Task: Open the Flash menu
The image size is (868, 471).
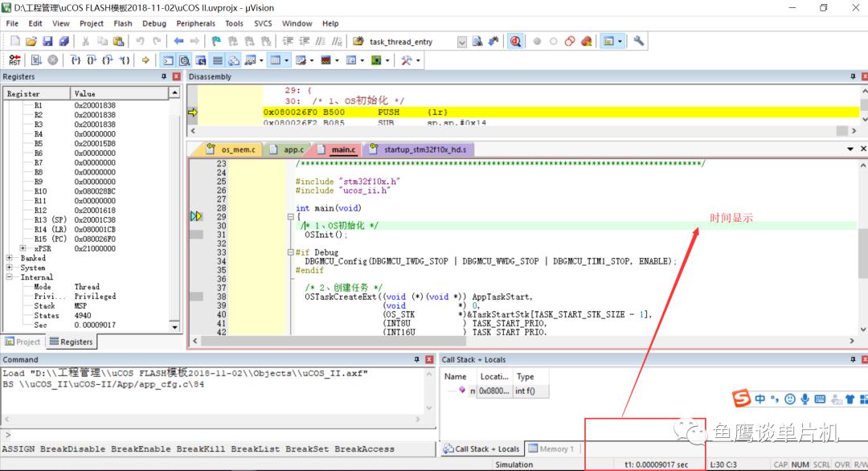Action: click(123, 23)
